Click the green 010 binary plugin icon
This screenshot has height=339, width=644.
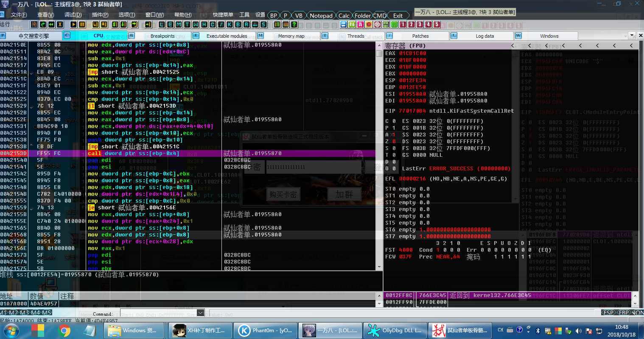tap(386, 25)
